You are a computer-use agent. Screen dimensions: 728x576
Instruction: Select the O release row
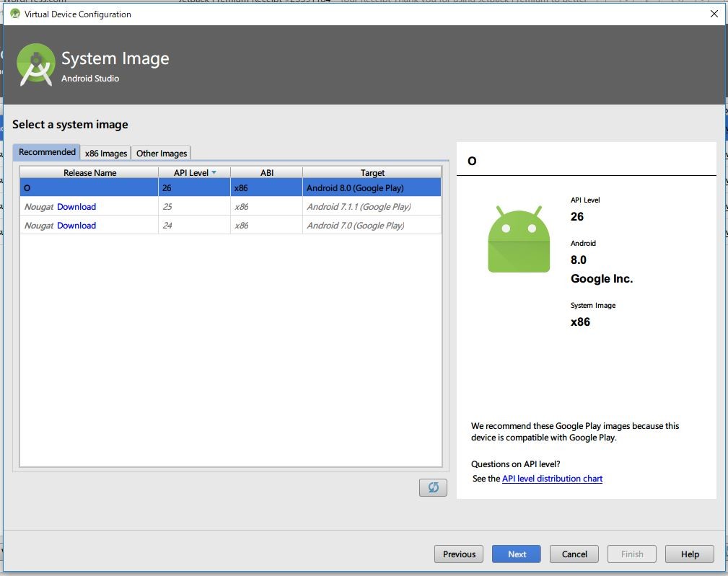230,188
